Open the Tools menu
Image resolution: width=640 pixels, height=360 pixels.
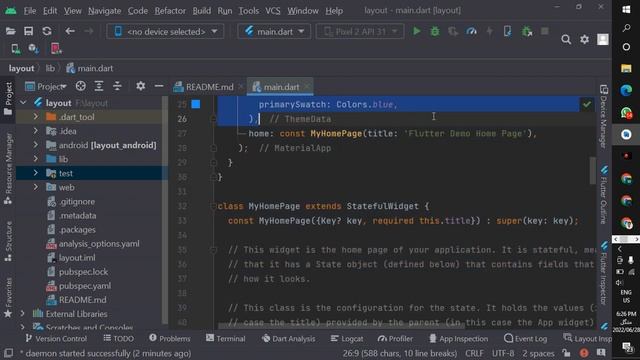pyautogui.click(x=249, y=11)
